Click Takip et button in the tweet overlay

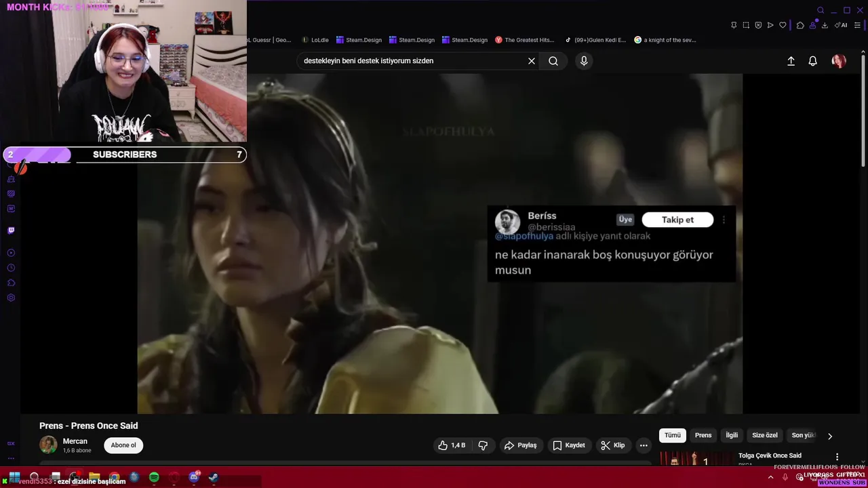(677, 220)
